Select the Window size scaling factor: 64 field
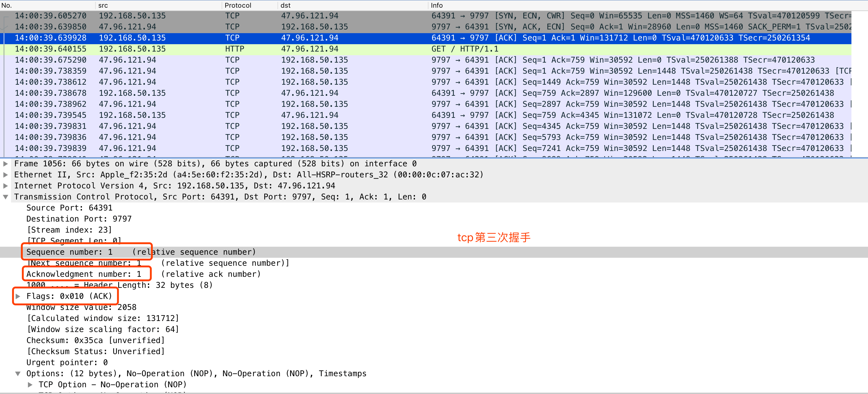 click(434, 330)
